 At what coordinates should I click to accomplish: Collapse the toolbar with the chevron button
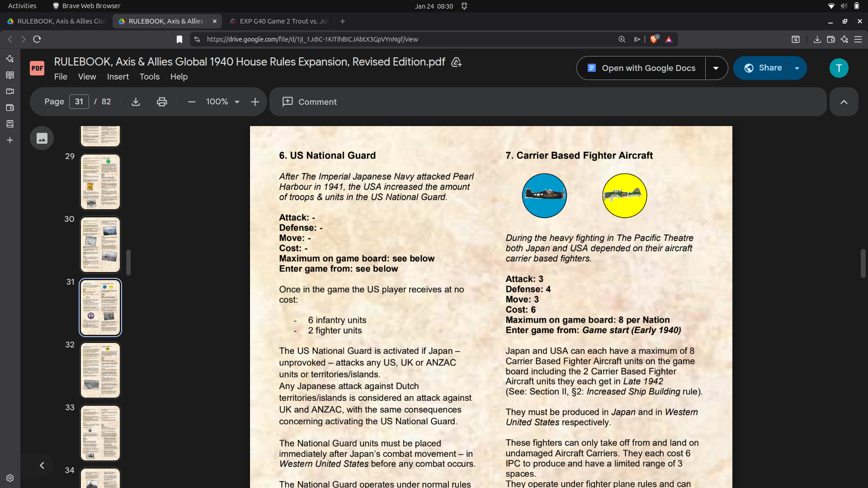tap(844, 102)
